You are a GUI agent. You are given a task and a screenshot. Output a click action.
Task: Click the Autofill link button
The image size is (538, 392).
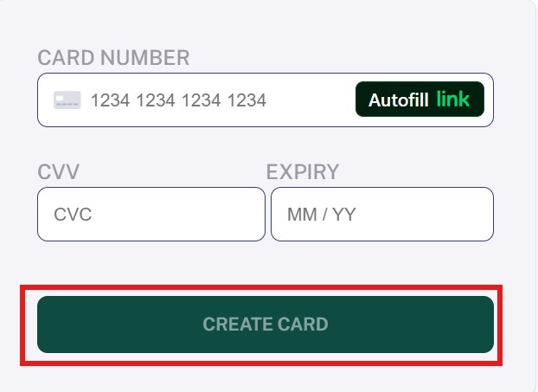pyautogui.click(x=420, y=100)
